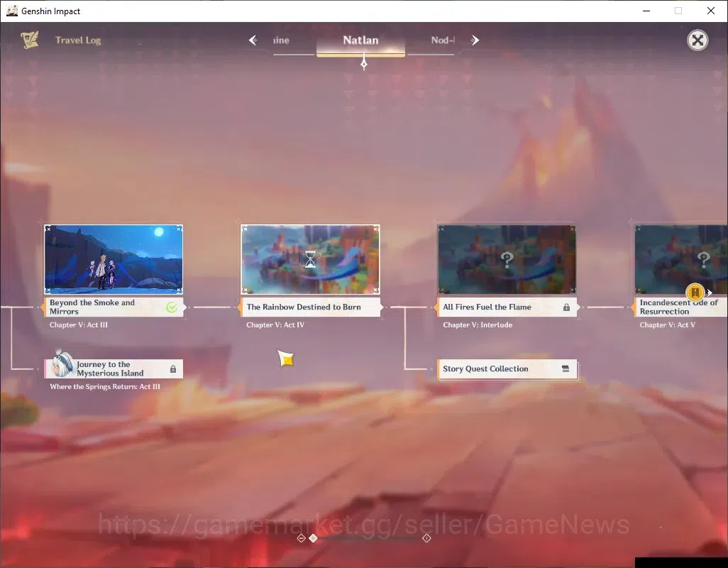Minimize the Genshin Impact window
This screenshot has height=568, width=728.
pos(646,11)
